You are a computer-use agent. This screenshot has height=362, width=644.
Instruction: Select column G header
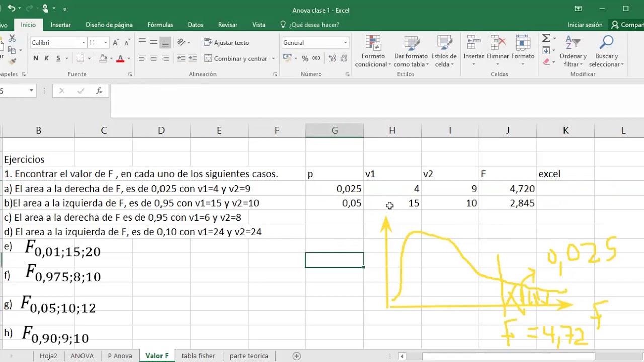pos(335,130)
